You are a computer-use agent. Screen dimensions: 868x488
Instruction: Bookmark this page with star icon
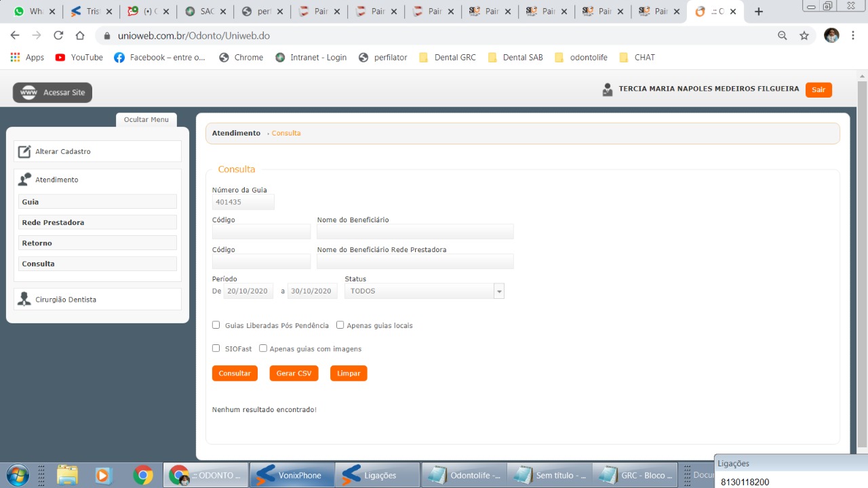804,35
